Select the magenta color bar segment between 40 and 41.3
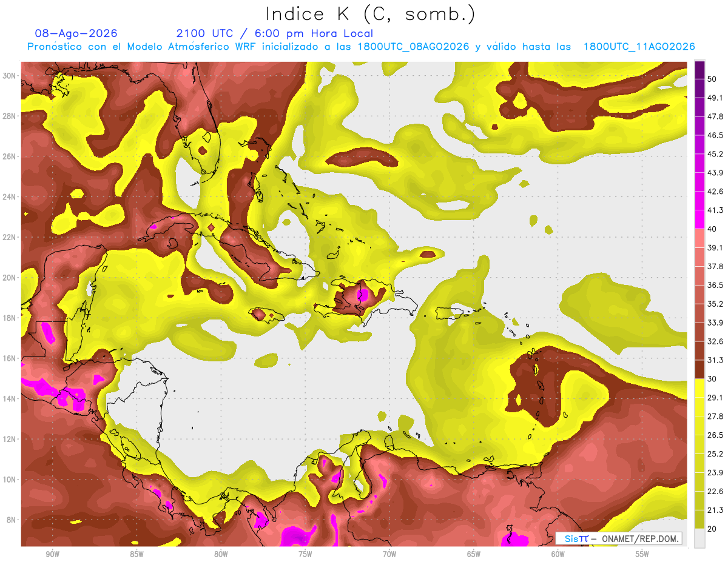Viewport: 728px width, 562px height. tap(700, 219)
